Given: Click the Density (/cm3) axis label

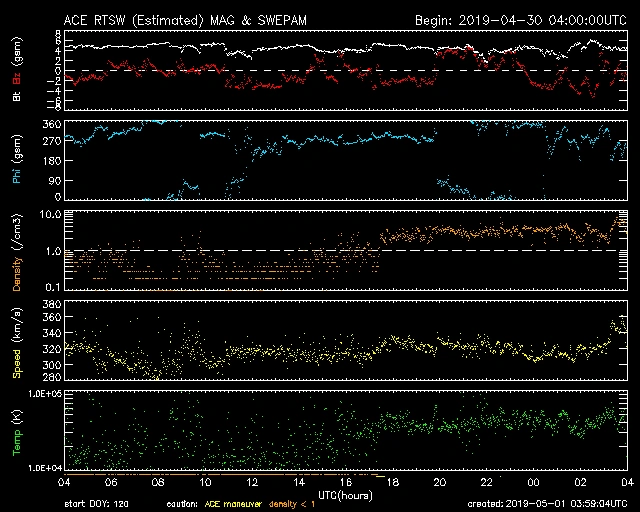Looking at the screenshot, I should click(18, 251).
